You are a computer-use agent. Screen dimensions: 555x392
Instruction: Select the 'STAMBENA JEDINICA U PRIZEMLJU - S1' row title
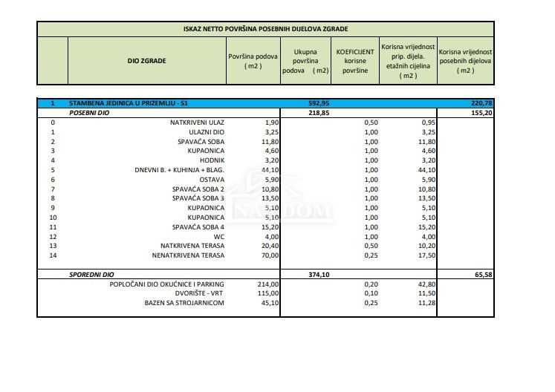pyautogui.click(x=128, y=103)
